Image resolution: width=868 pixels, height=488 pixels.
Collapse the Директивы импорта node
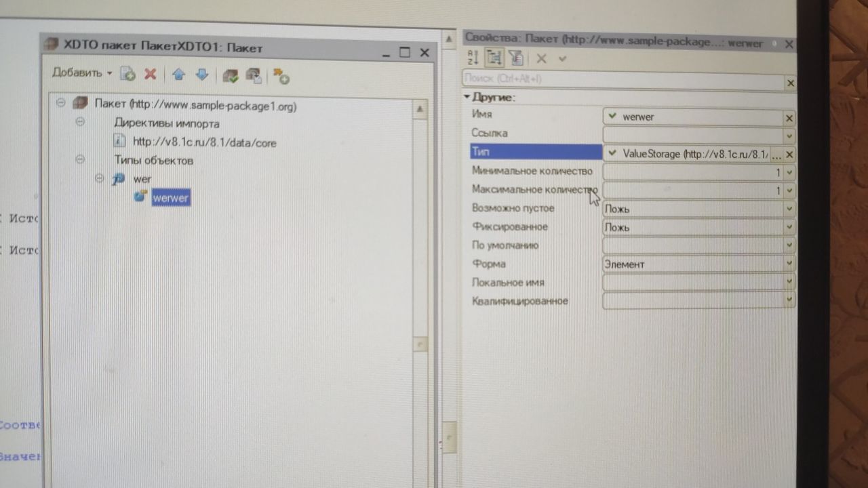pos(80,122)
